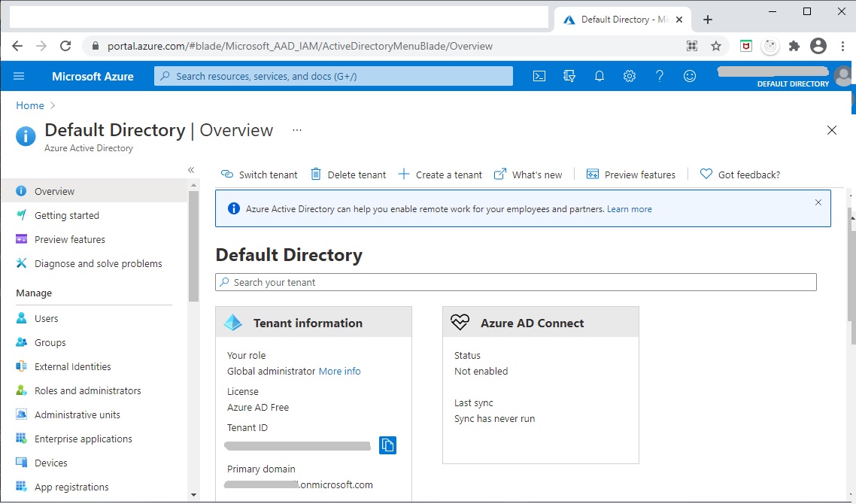Open the portal settings gear
Image resolution: width=856 pixels, height=504 pixels.
pos(629,76)
